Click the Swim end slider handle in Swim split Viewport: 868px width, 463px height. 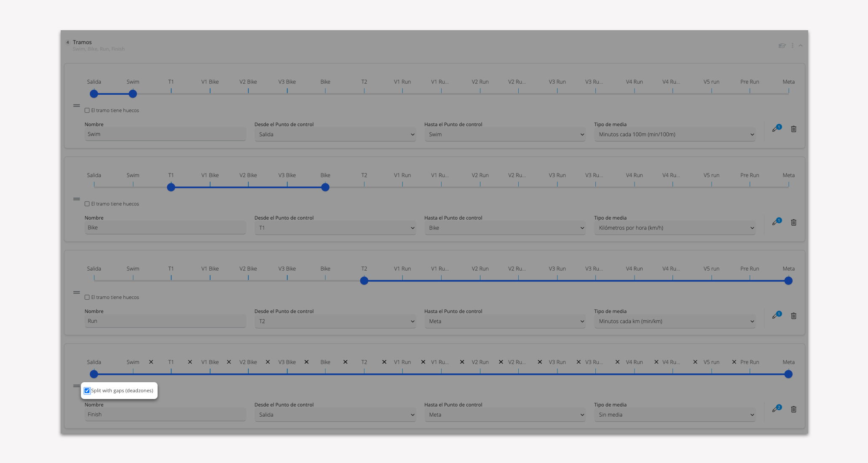[133, 94]
